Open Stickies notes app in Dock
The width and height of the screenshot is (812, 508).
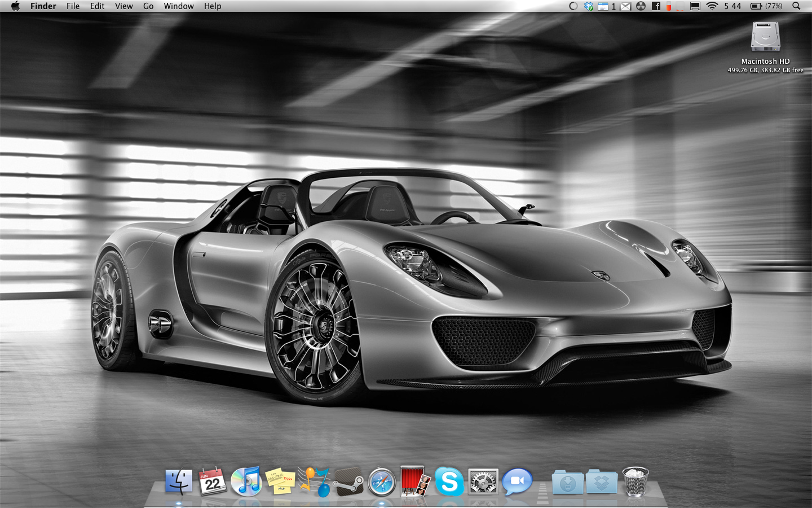click(x=280, y=481)
